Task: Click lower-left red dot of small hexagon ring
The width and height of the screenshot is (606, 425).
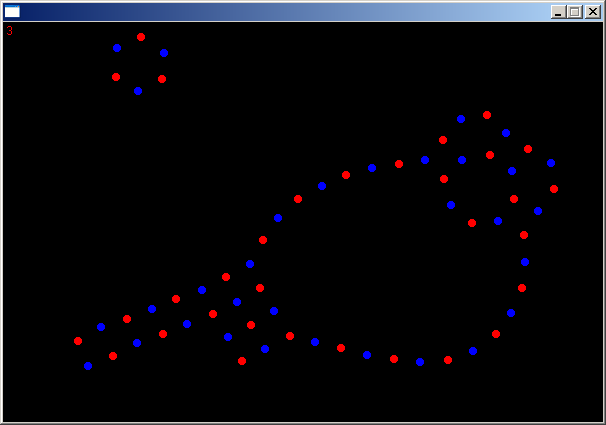Action: [x=116, y=77]
